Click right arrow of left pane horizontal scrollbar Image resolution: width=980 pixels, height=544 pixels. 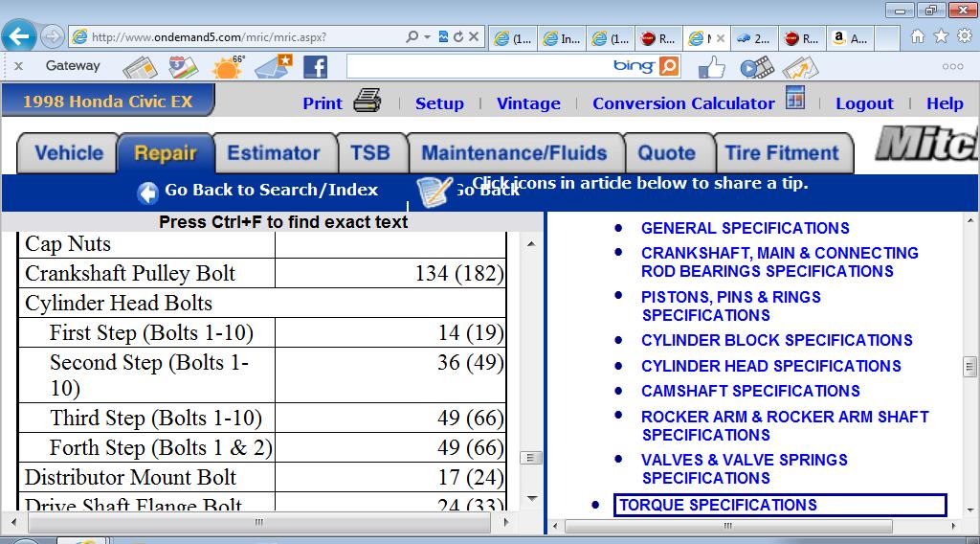(x=506, y=521)
